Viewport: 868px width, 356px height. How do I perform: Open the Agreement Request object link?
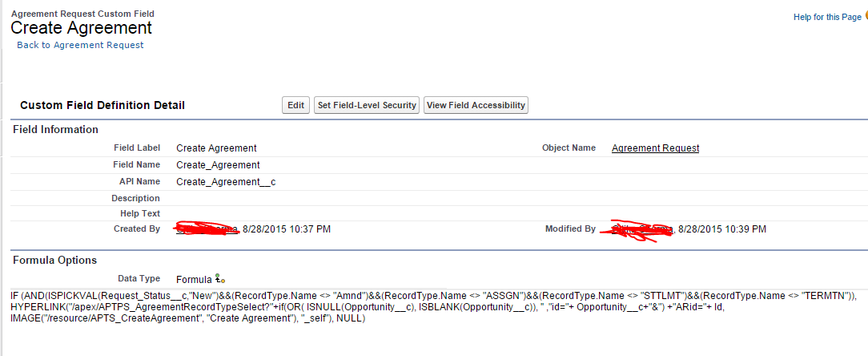click(x=655, y=148)
